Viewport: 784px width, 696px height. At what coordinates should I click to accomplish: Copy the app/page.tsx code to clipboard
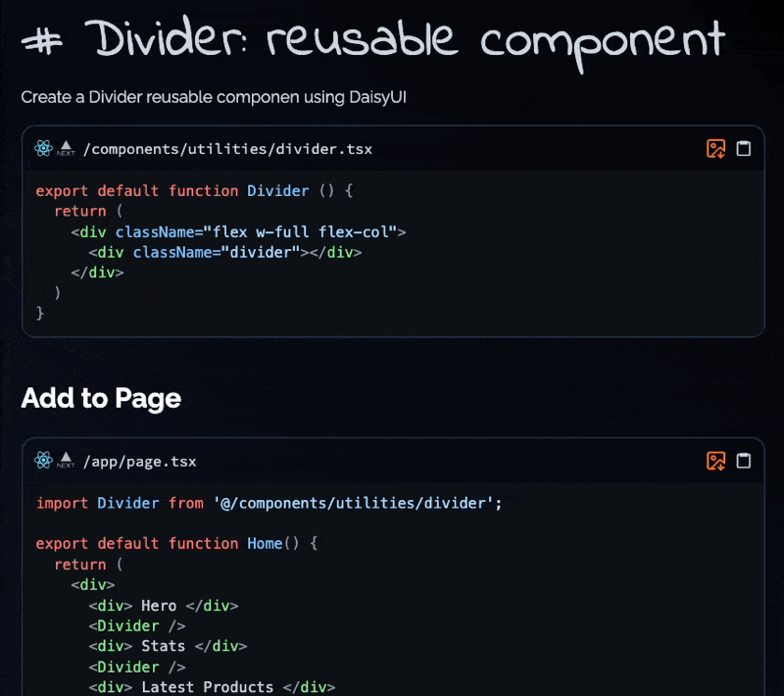743,461
